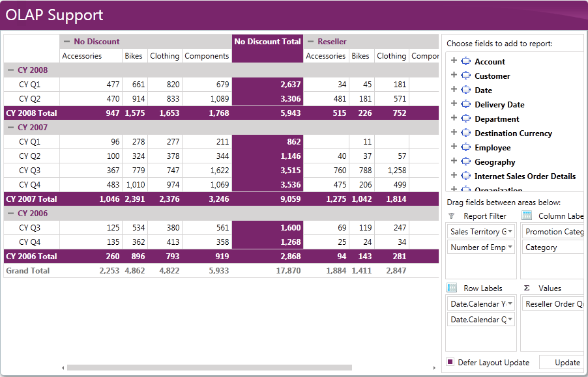Viewport: 588px width, 377px height.
Task: Open the Sales Territory filter dropdown
Action: (510, 231)
